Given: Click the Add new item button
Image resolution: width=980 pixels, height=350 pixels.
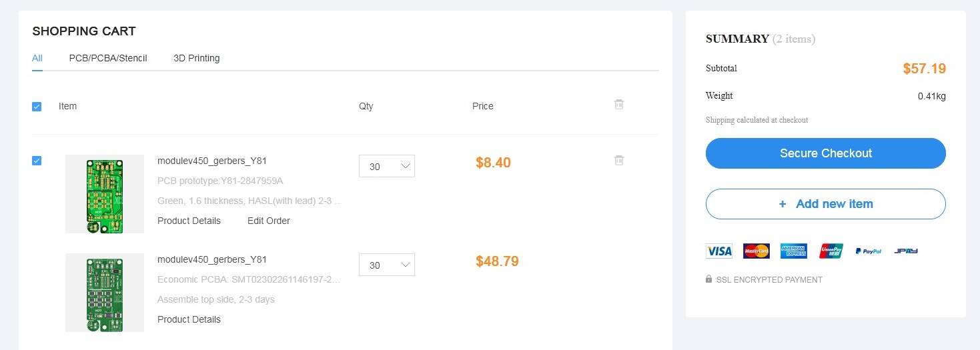Looking at the screenshot, I should (825, 204).
